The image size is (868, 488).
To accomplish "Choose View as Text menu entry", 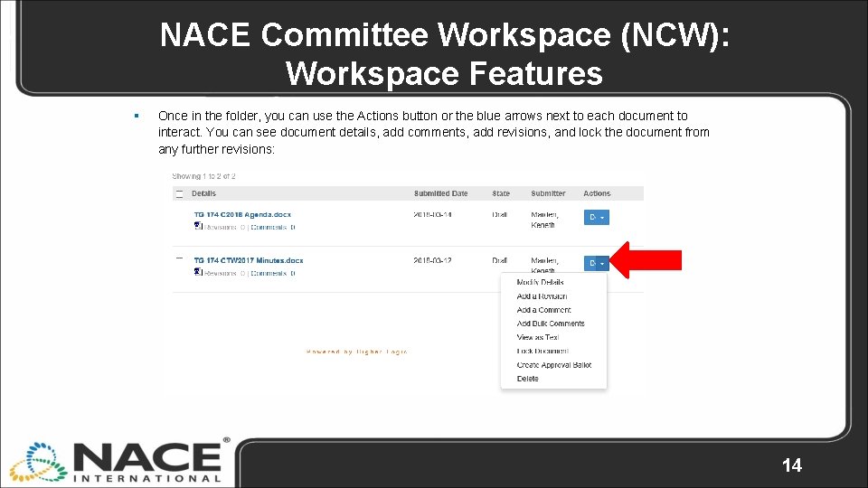I will click(x=537, y=337).
